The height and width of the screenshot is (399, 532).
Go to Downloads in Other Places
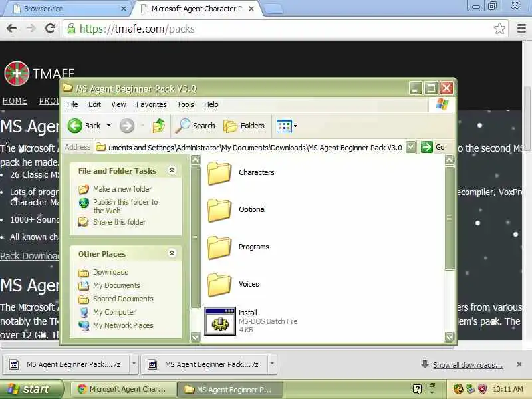110,272
